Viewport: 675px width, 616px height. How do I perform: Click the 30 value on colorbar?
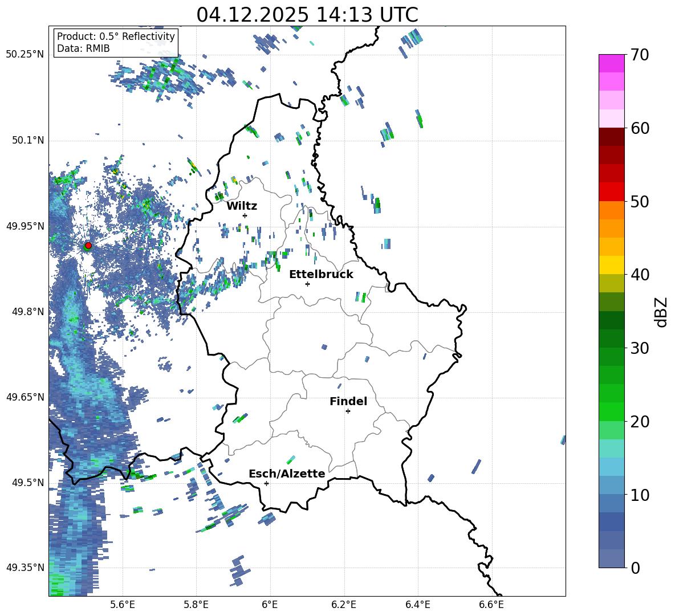[x=640, y=348]
